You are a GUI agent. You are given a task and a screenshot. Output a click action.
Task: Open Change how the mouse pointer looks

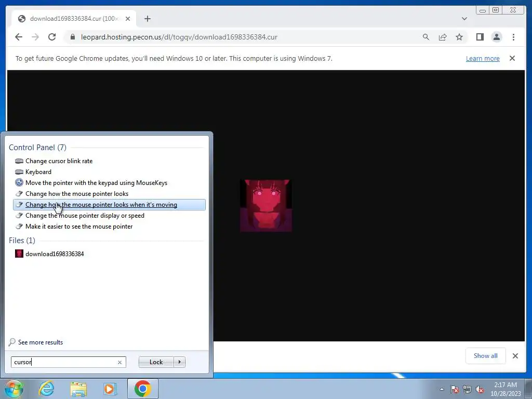tap(109, 193)
